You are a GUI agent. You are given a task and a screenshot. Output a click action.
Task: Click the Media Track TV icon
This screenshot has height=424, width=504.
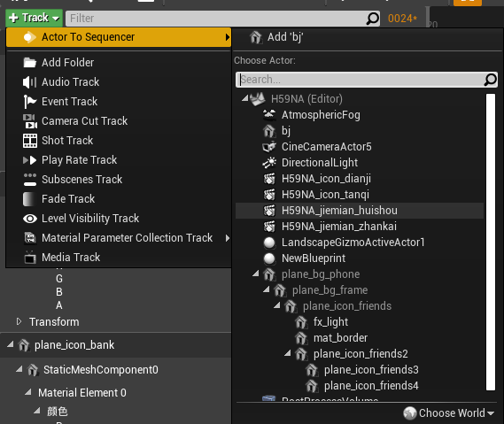[30, 258]
